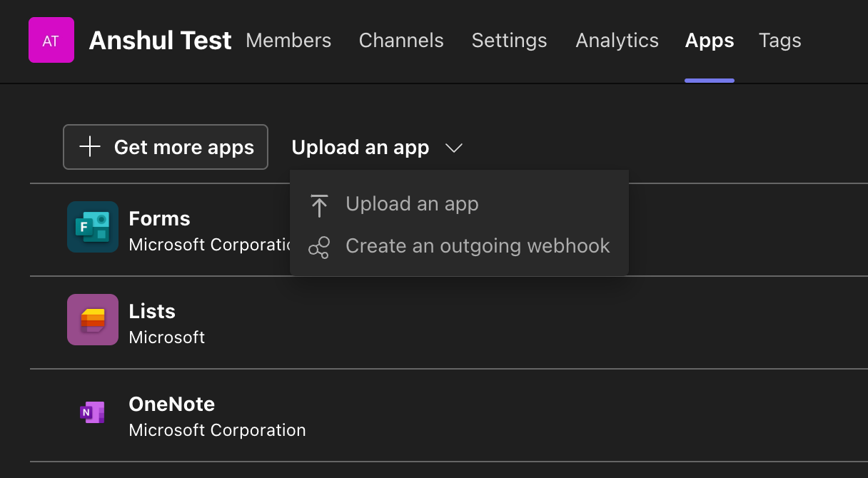Click the chevron next to Upload an app

pos(454,148)
